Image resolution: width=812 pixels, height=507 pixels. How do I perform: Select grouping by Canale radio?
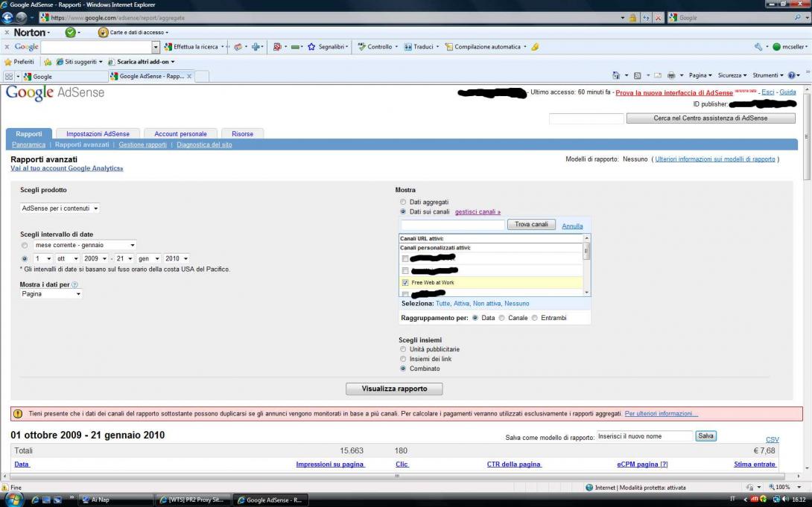(501, 318)
